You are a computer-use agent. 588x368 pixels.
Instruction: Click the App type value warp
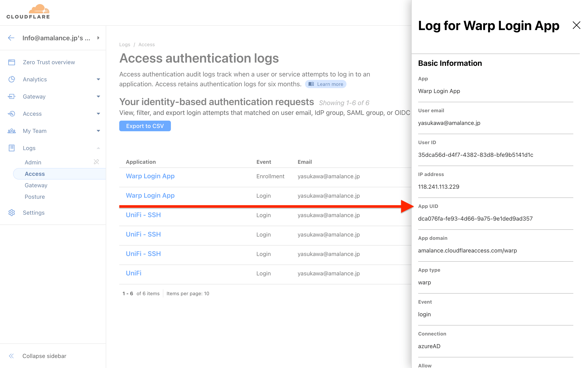pyautogui.click(x=424, y=282)
